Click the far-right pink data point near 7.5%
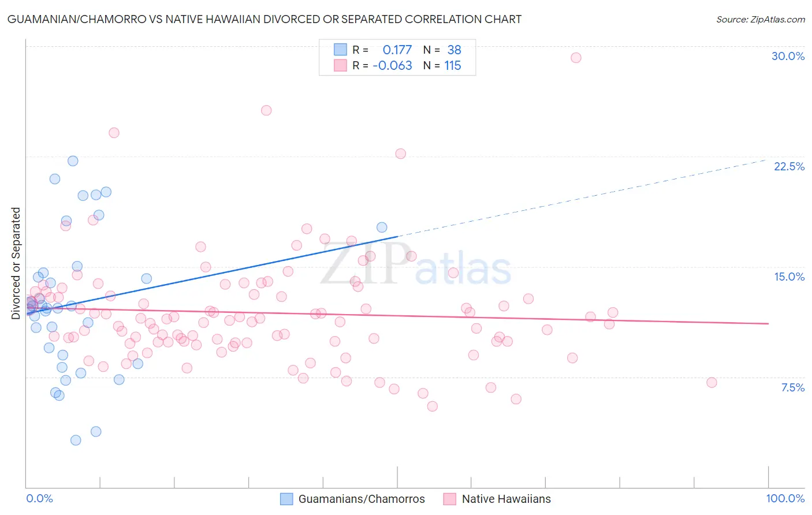This screenshot has height=515, width=812. pyautogui.click(x=712, y=382)
